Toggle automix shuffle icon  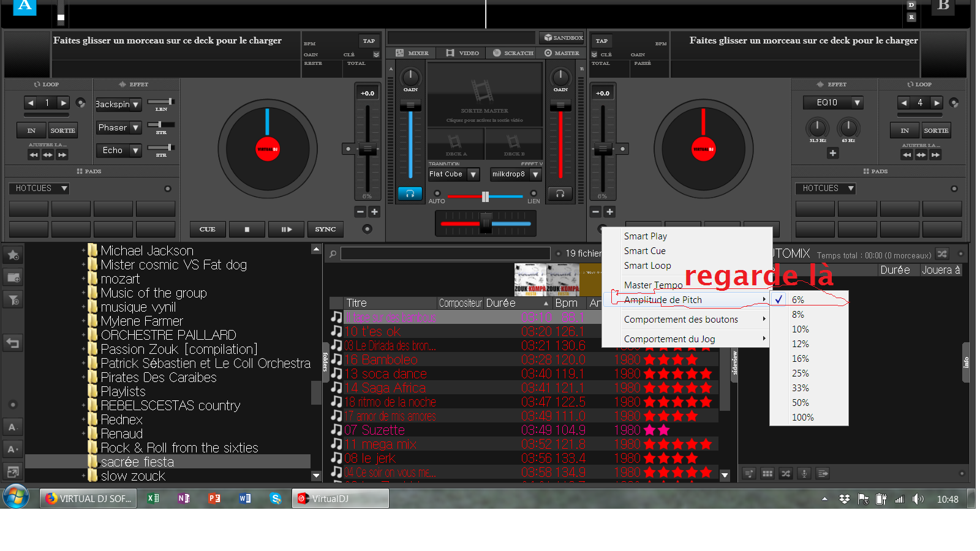pyautogui.click(x=942, y=254)
